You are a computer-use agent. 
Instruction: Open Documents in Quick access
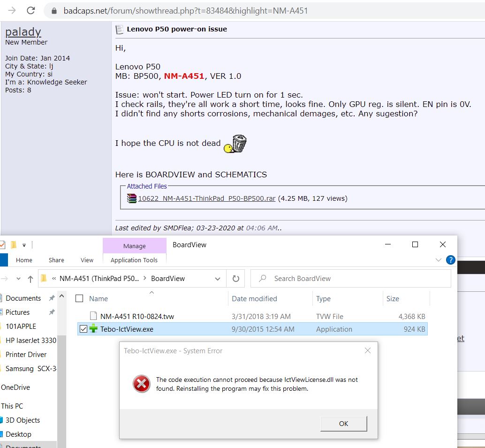coord(23,298)
